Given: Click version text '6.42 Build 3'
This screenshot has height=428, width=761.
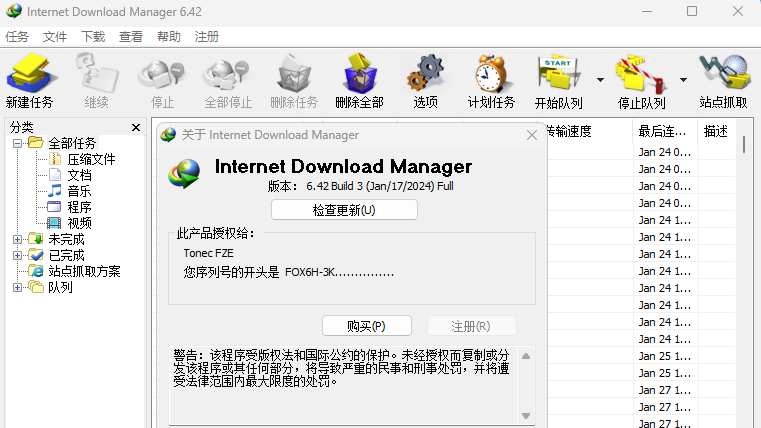Looking at the screenshot, I should click(x=334, y=186).
